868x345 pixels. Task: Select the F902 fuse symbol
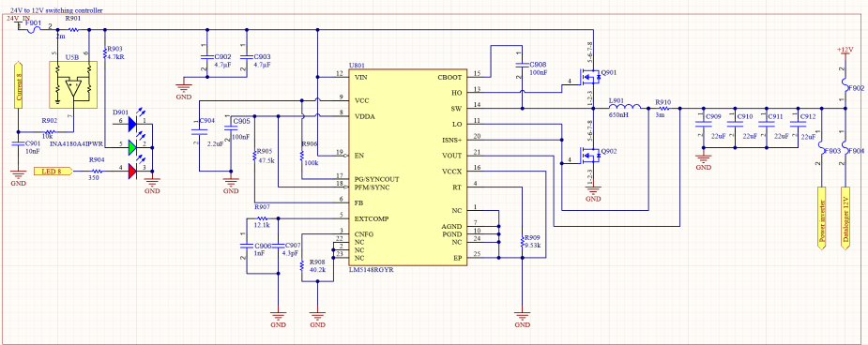click(845, 84)
